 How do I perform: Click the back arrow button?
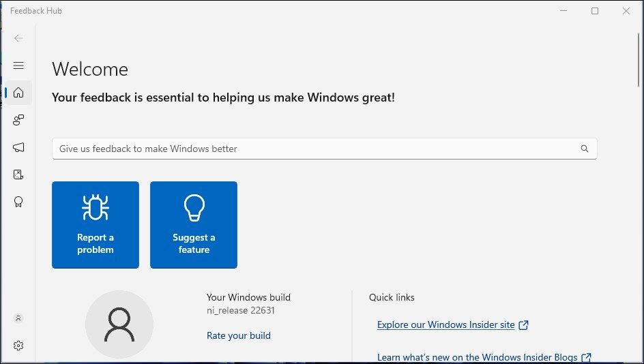pos(18,38)
